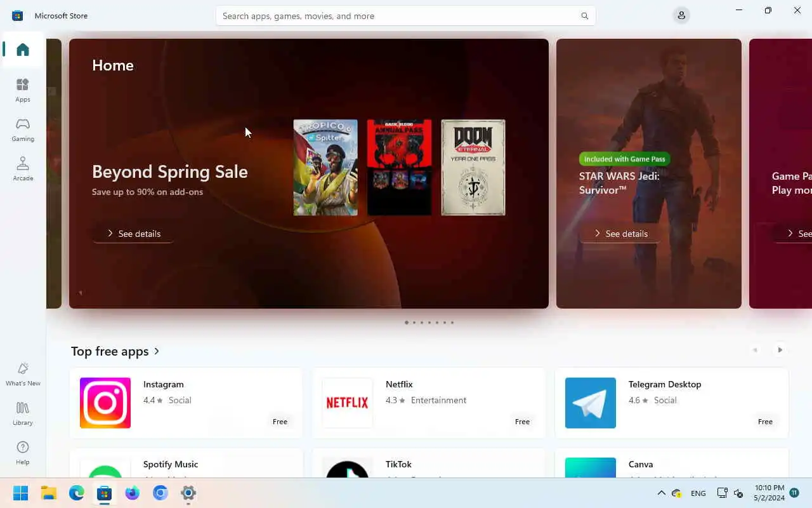Click the volume icon in system tray
This screenshot has width=812, height=508.
point(738,493)
